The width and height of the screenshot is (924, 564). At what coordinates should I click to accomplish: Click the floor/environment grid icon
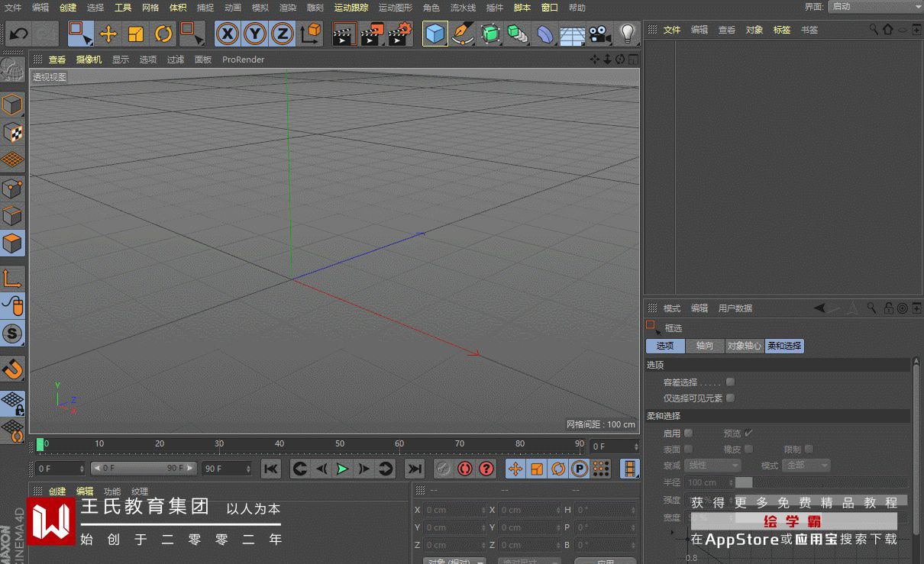[x=572, y=34]
